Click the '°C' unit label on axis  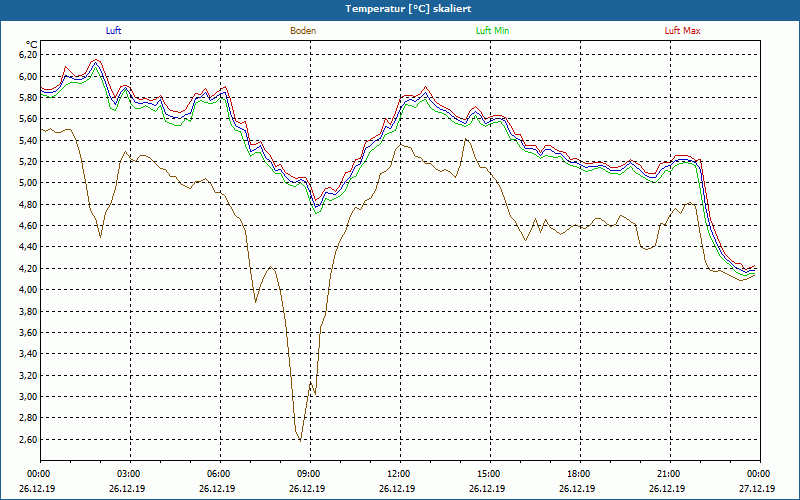pos(32,45)
